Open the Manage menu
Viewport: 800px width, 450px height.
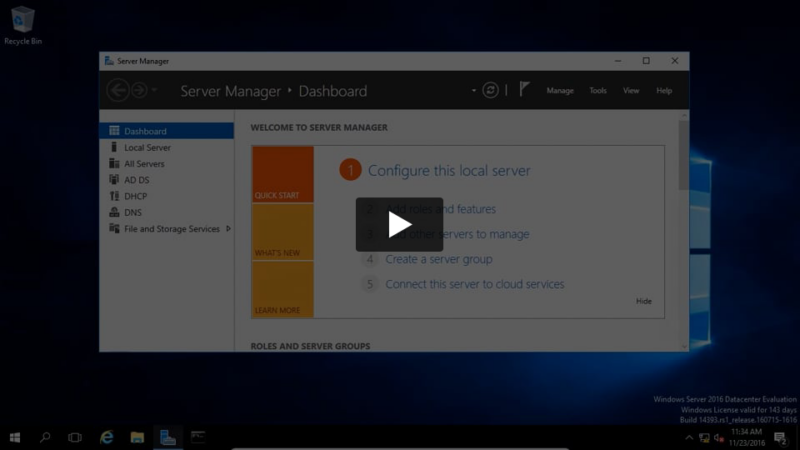(560, 91)
